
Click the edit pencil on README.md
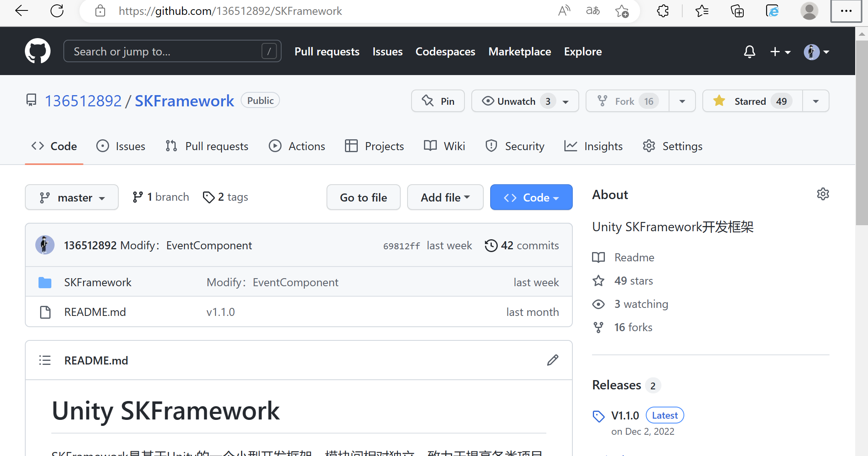552,360
